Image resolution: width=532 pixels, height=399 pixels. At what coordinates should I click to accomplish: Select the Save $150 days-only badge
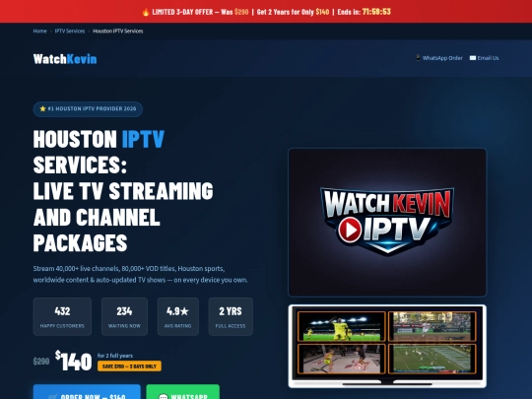click(x=129, y=366)
